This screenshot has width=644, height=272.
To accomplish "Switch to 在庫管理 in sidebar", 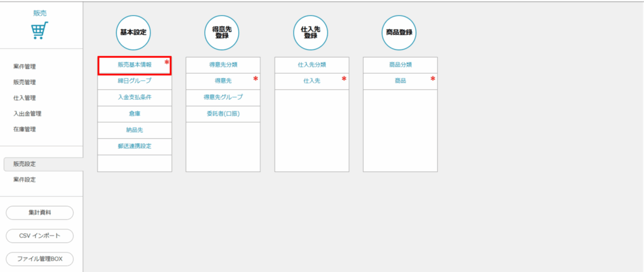I will click(x=25, y=129).
